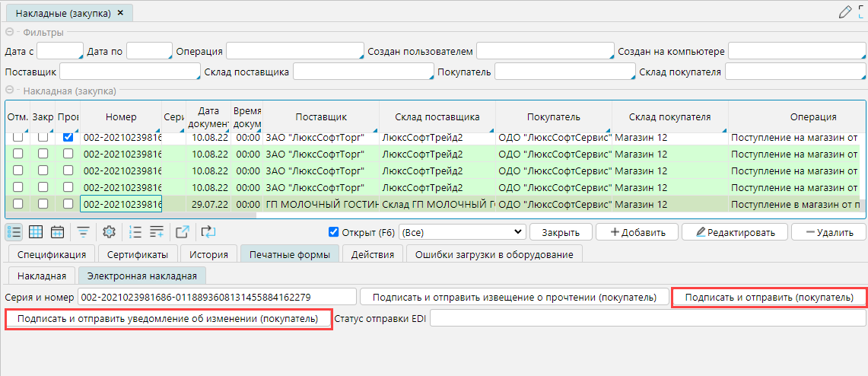Viewport: 868px width, 376px height.
Task: Click the filter funnel icon
Action: (x=83, y=232)
